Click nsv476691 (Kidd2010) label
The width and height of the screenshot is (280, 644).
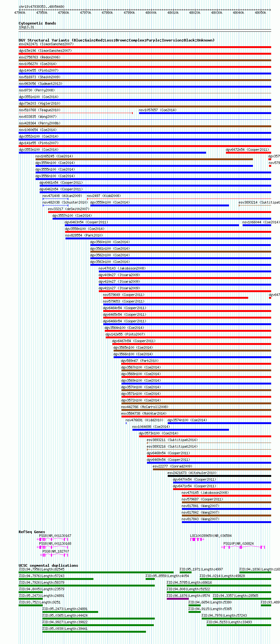click(x=144, y=420)
